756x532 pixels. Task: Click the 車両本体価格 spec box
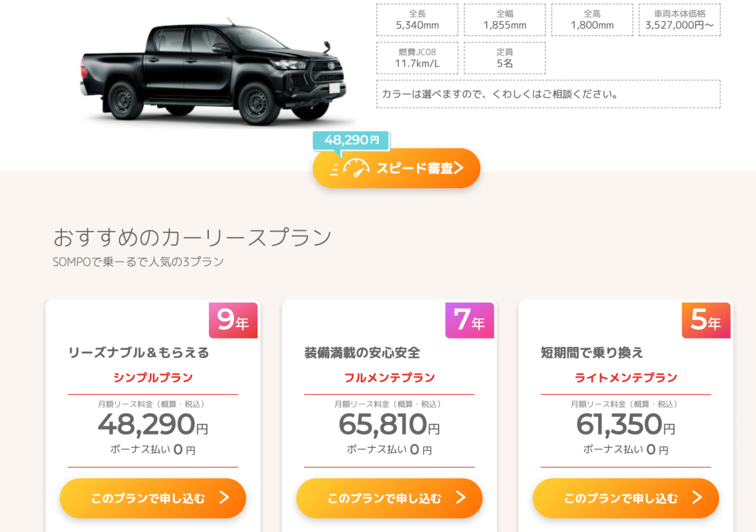click(679, 20)
